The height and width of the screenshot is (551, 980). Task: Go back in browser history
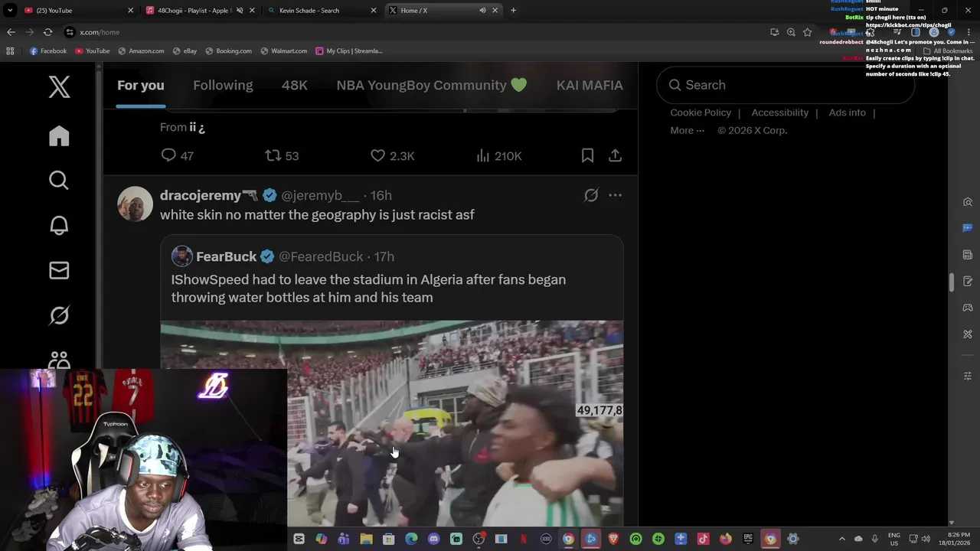11,32
